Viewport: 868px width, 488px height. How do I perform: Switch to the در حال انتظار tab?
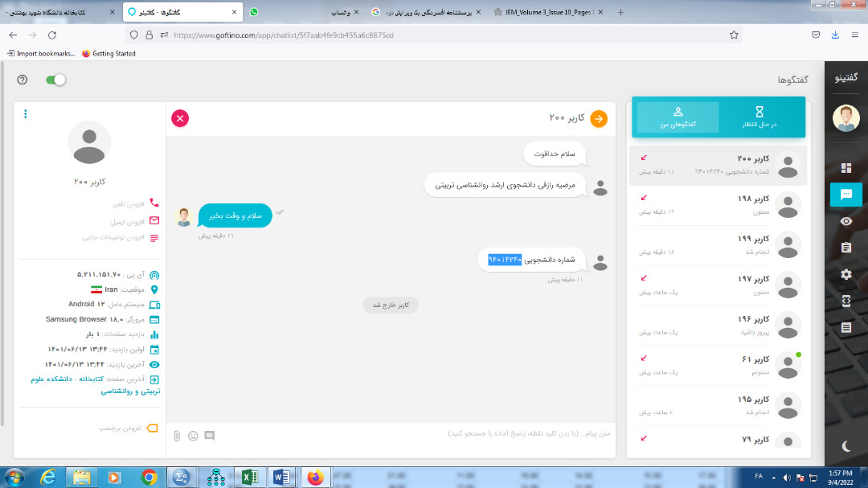759,117
